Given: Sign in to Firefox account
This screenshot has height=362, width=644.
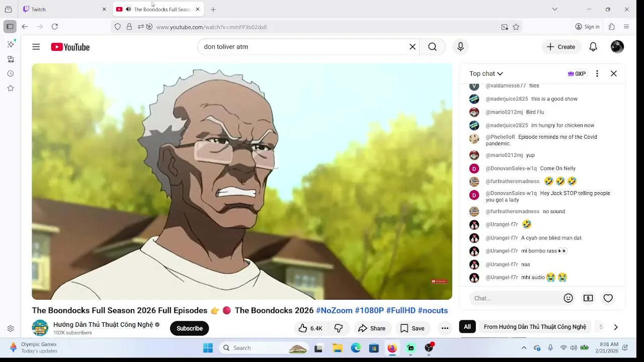Looking at the screenshot, I should point(588,27).
